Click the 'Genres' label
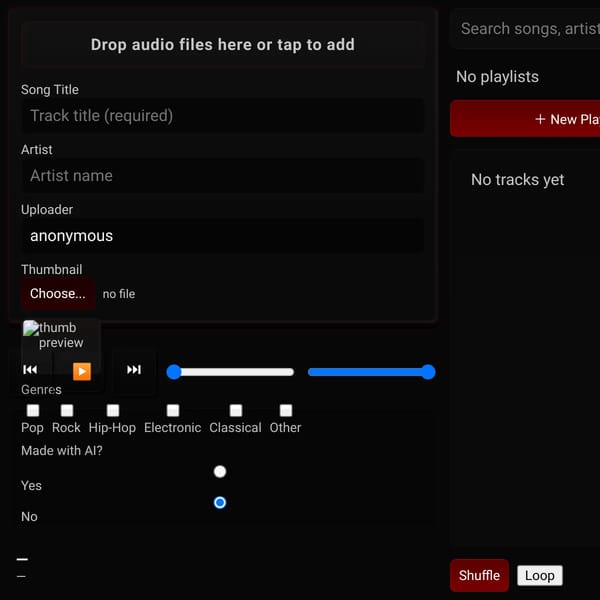The width and height of the screenshot is (600, 600). (x=41, y=390)
